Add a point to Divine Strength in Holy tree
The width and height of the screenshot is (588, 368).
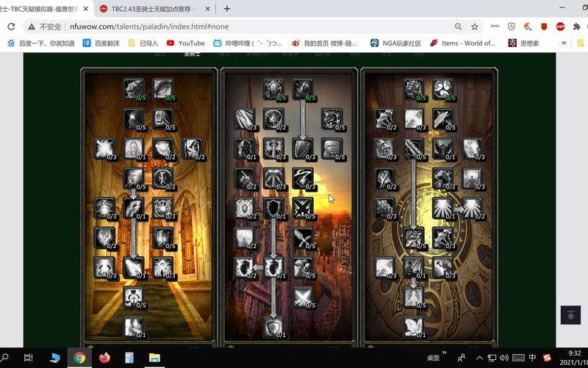134,88
